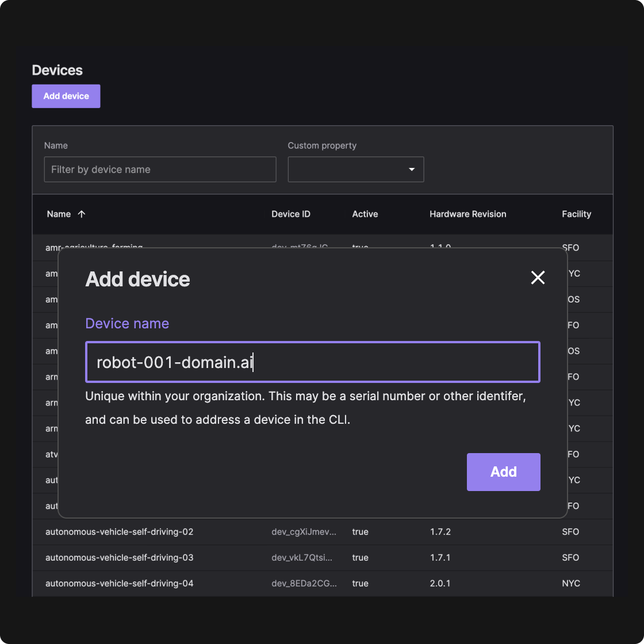Open the Custom property dropdown chevron
This screenshot has height=644, width=644.
click(411, 170)
